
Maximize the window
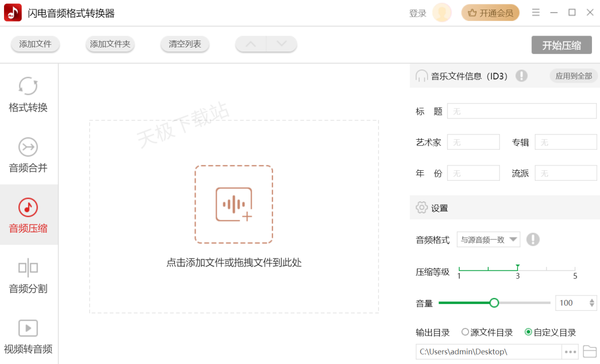click(x=572, y=13)
